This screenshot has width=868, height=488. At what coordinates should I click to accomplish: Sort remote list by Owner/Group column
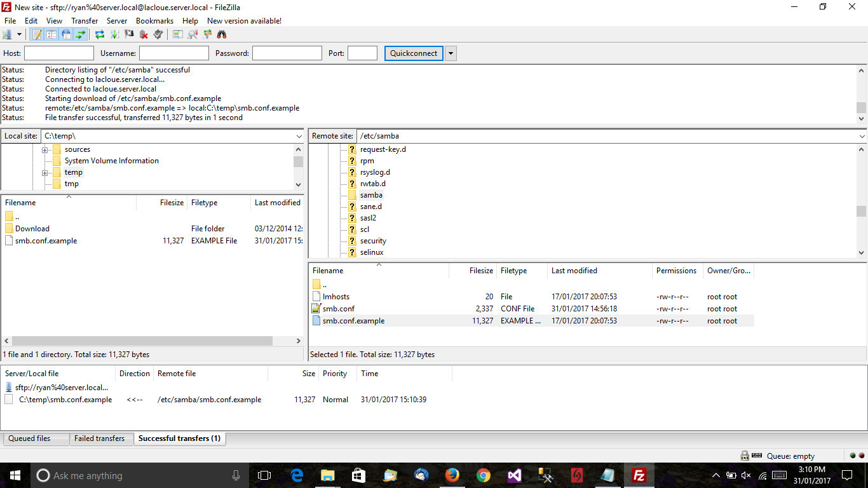728,271
